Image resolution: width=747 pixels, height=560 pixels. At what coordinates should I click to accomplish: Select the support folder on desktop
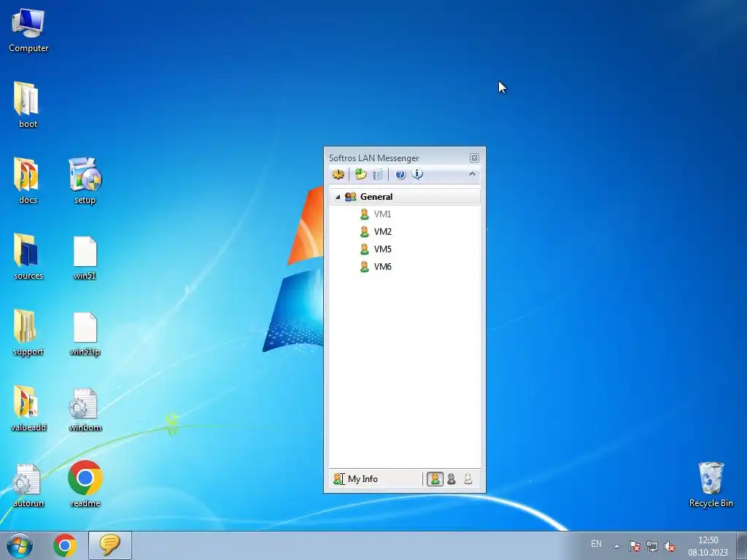pos(28,332)
